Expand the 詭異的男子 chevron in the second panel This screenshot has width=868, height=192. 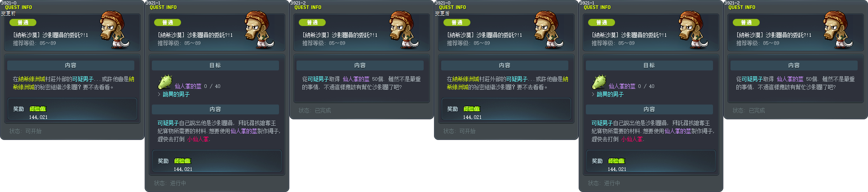pos(159,94)
